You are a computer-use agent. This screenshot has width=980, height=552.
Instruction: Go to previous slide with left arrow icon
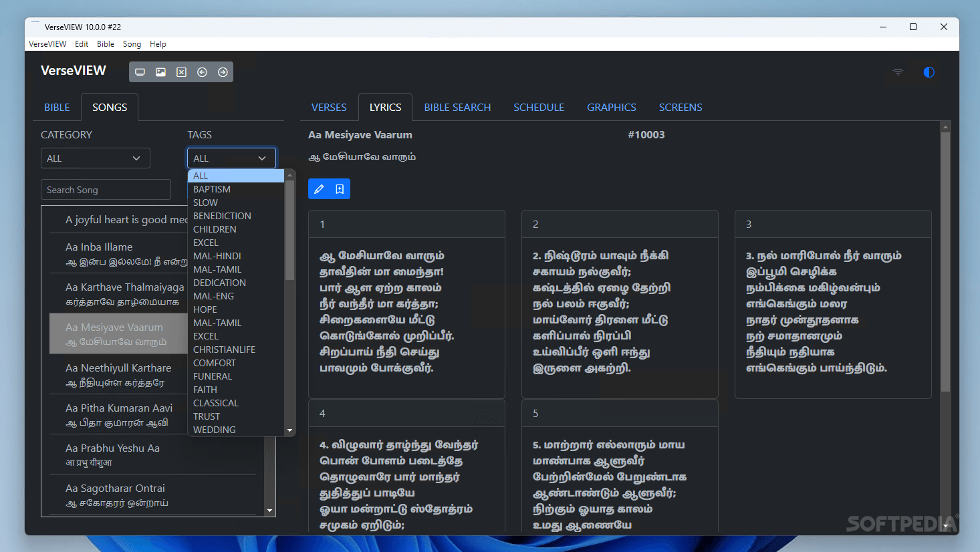202,72
